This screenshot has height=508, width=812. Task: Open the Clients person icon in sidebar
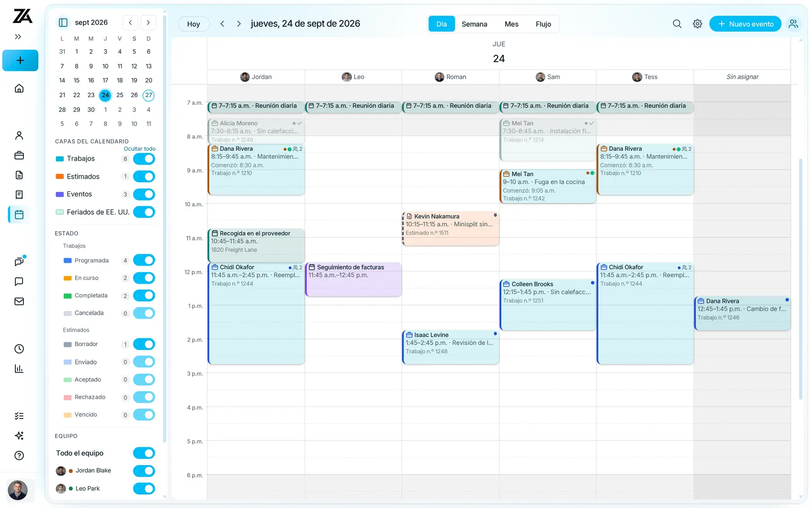[x=19, y=135]
